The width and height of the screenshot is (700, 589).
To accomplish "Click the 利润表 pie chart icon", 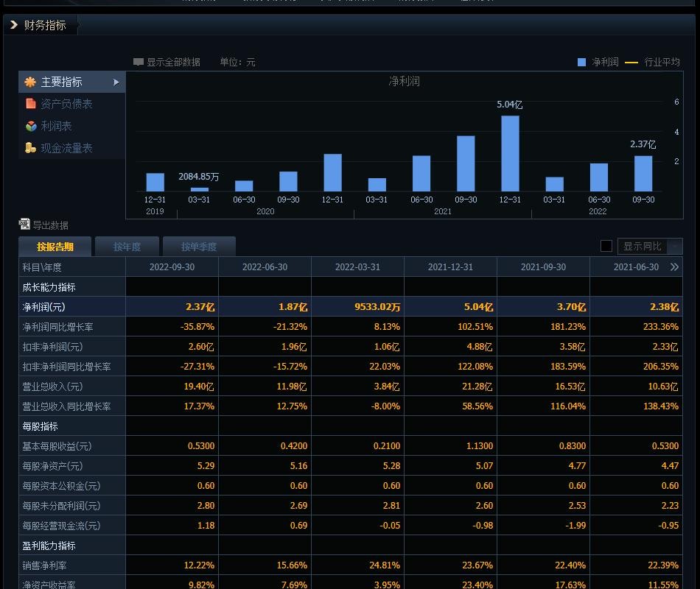I will (31, 125).
